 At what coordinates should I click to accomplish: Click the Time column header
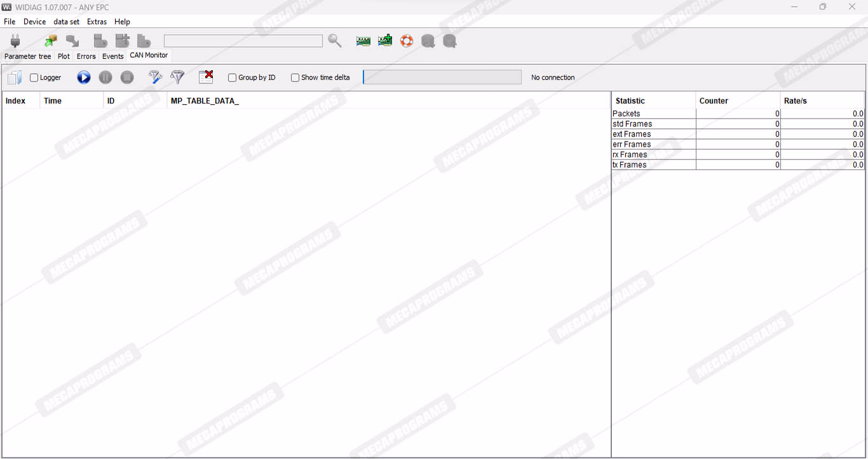(x=53, y=101)
